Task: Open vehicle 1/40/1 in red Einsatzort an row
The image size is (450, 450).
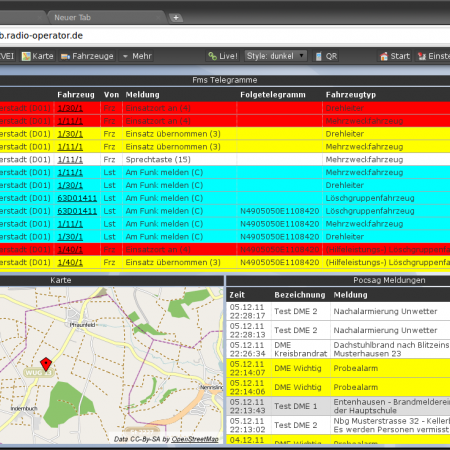Action: pyautogui.click(x=70, y=250)
